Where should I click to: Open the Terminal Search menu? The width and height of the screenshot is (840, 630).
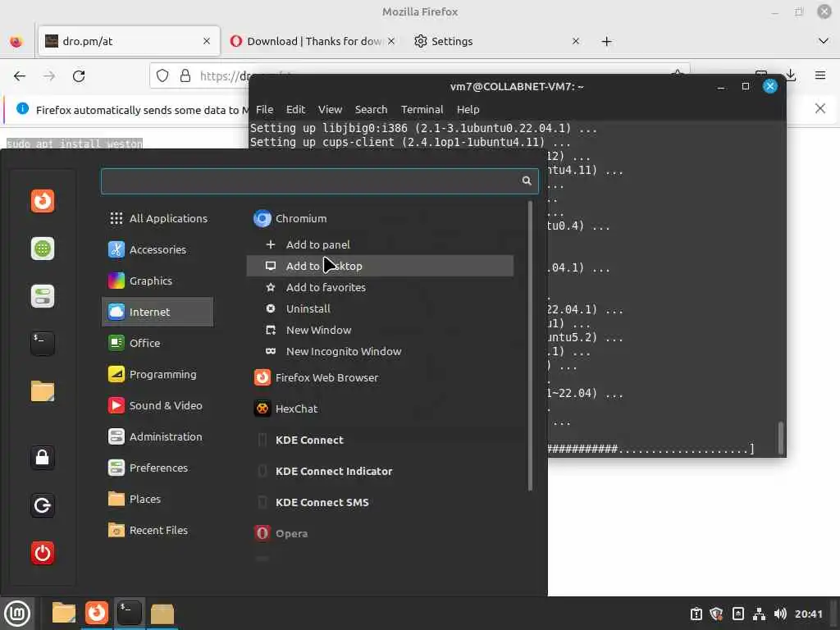372,109
